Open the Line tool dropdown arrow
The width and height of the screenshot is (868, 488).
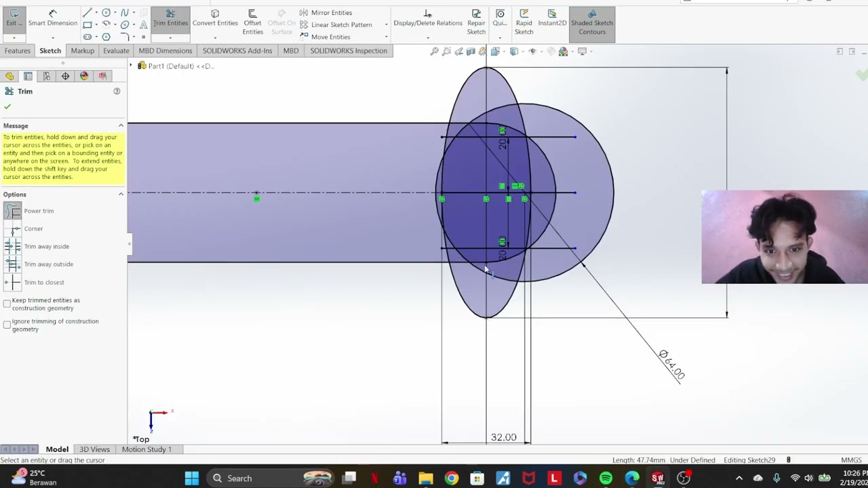pyautogui.click(x=96, y=13)
